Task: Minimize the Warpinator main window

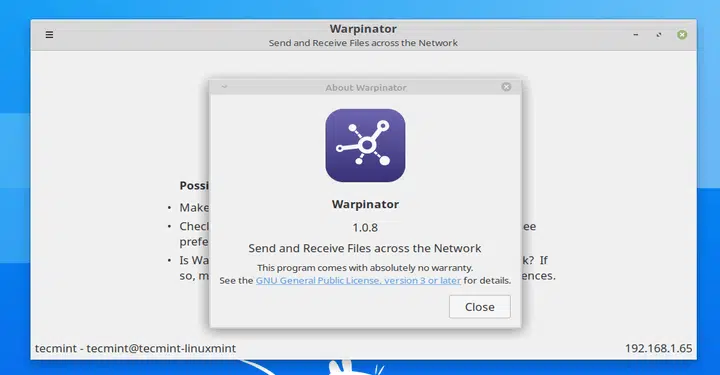Action: (x=636, y=35)
